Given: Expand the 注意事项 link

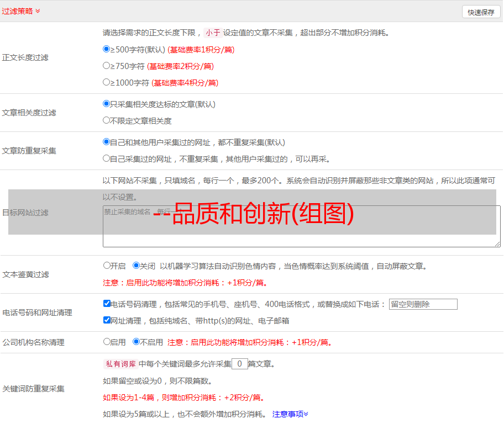Looking at the screenshot, I should [x=290, y=414].
